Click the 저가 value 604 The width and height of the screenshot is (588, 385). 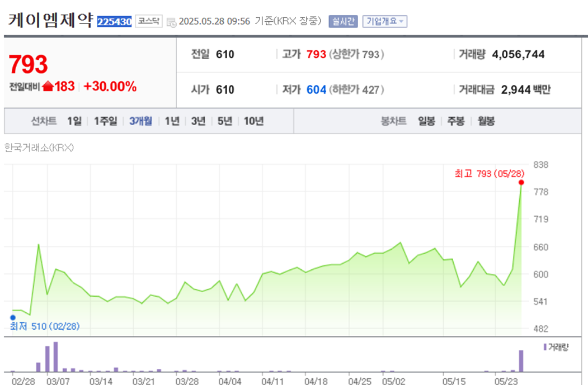click(x=316, y=90)
